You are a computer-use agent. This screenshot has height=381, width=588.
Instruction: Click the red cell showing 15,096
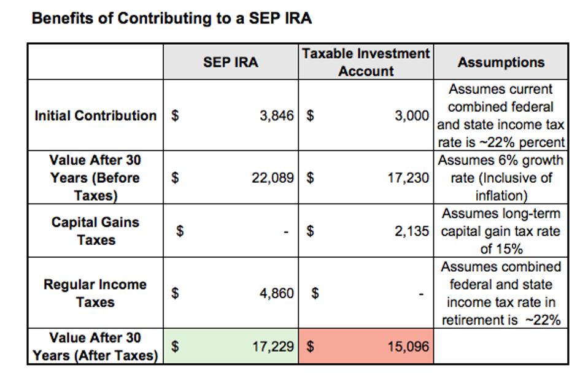tap(366, 347)
